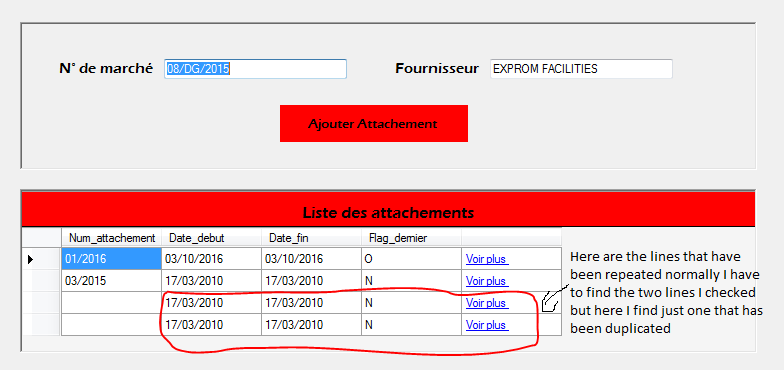The width and height of the screenshot is (784, 370).
Task: Select the 03/2015 attachment number cell
Action: tap(112, 281)
